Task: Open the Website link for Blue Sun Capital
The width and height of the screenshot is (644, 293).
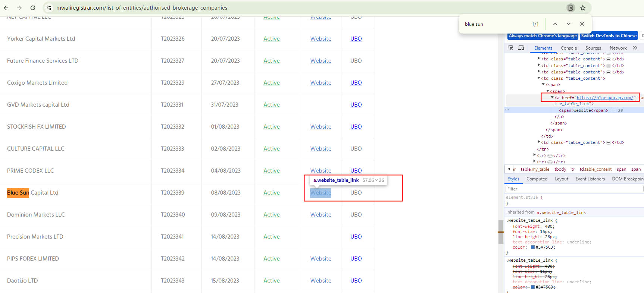Action: (x=321, y=193)
